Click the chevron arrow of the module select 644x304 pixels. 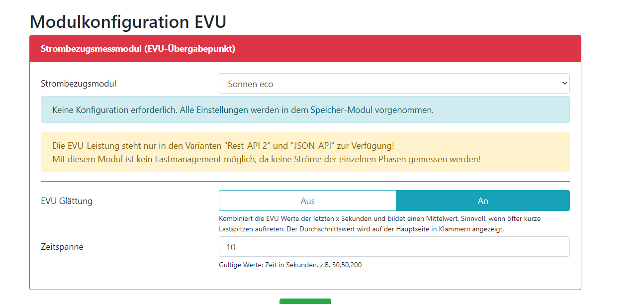pos(564,84)
